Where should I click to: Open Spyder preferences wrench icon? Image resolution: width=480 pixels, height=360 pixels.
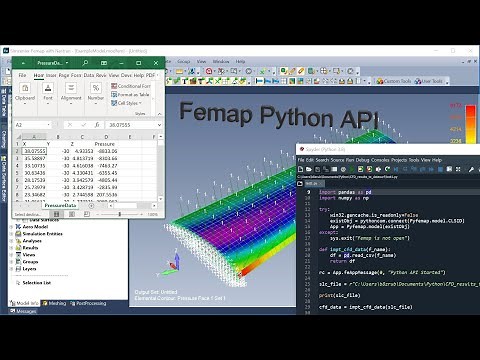pos(471,169)
